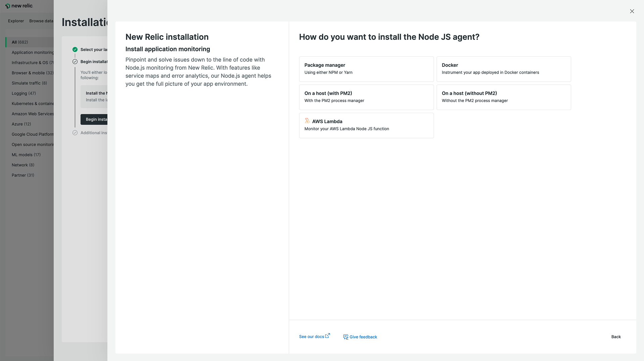Select the Open source monitoring category
Image resolution: width=644 pixels, height=361 pixels.
pos(33,144)
